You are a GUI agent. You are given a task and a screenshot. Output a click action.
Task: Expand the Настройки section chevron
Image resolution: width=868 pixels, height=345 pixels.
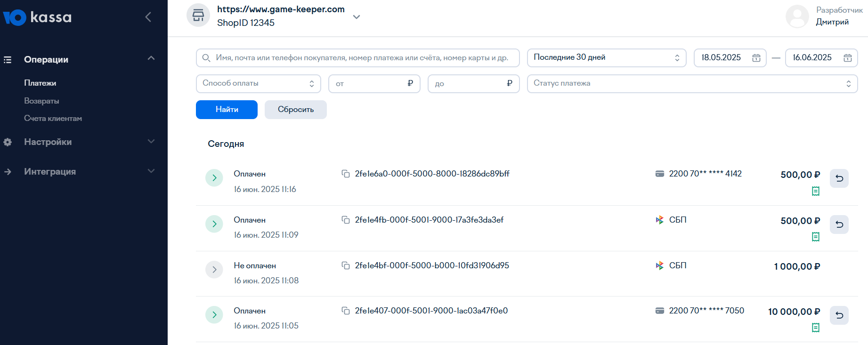tap(151, 141)
